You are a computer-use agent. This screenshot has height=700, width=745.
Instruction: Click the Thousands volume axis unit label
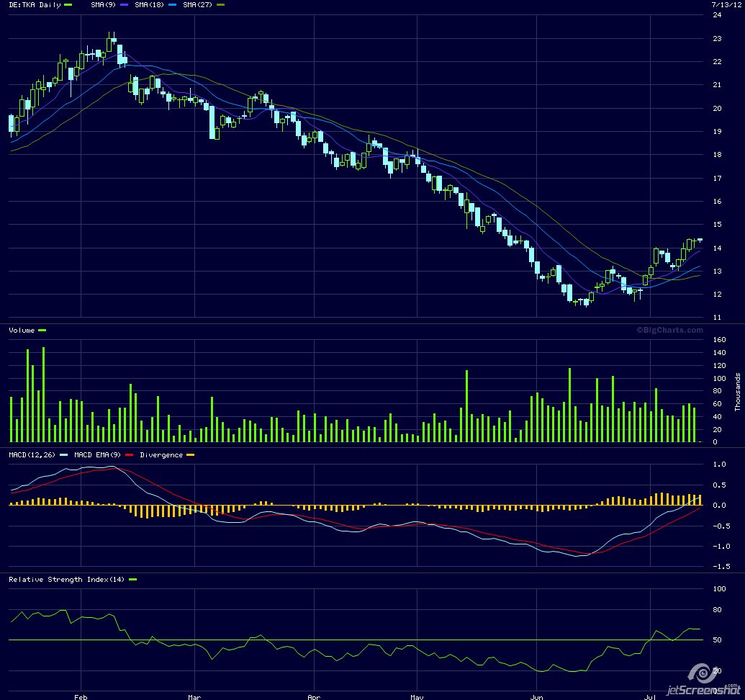click(737, 392)
